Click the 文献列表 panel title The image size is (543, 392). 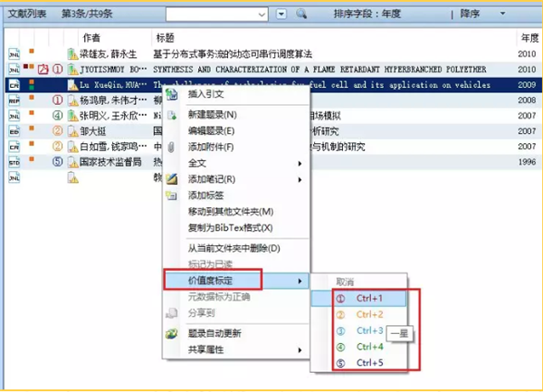tap(27, 14)
